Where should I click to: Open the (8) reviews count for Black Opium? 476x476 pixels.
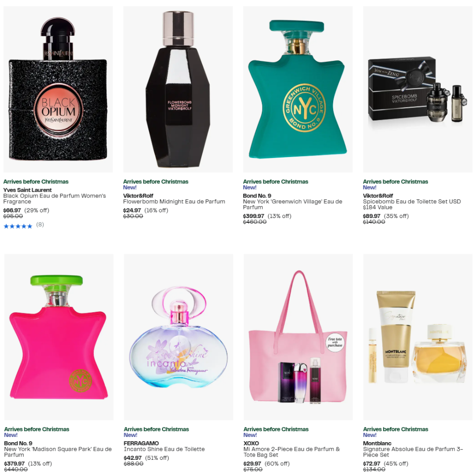tap(40, 225)
